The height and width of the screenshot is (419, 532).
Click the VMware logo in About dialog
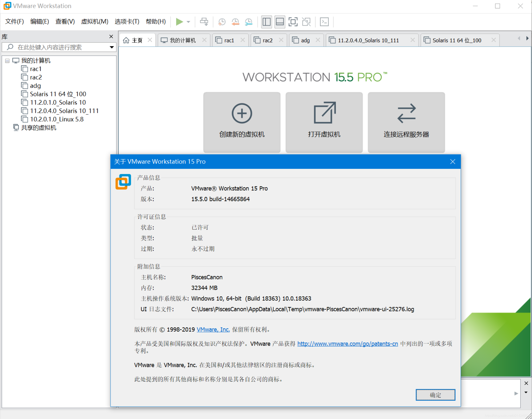pyautogui.click(x=123, y=182)
